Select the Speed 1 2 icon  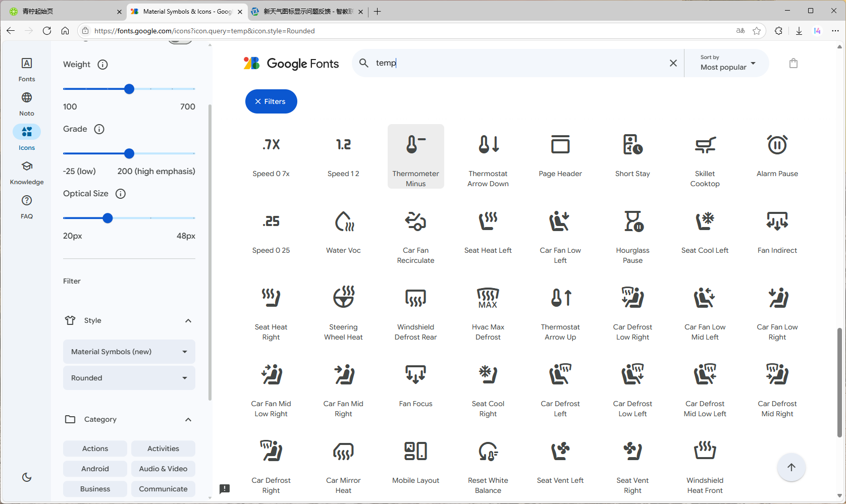pyautogui.click(x=343, y=156)
